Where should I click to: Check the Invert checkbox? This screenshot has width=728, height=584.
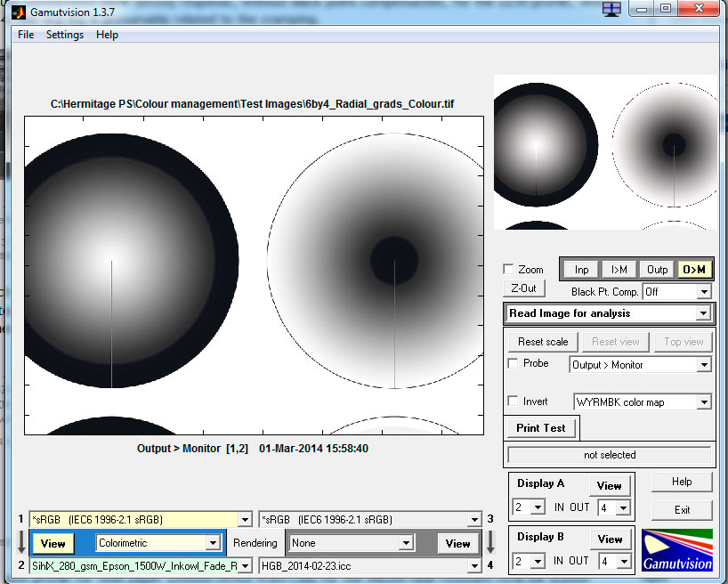click(513, 401)
